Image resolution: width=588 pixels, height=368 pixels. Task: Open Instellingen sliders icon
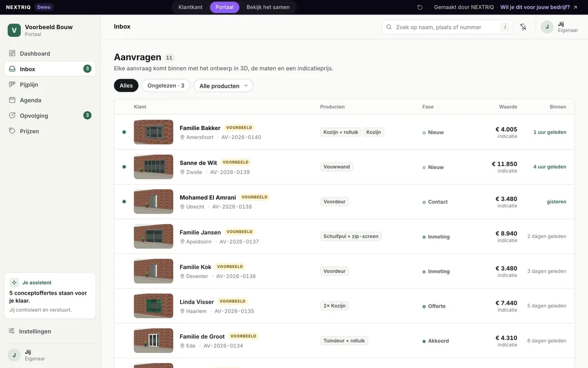(12, 331)
